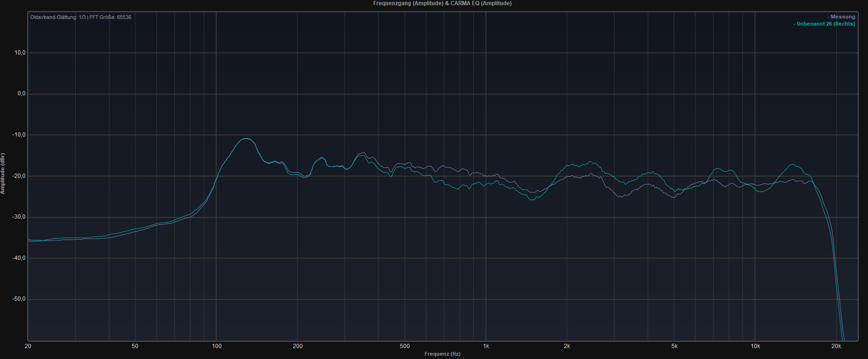Click the 50 Hz tick label

pos(135,346)
